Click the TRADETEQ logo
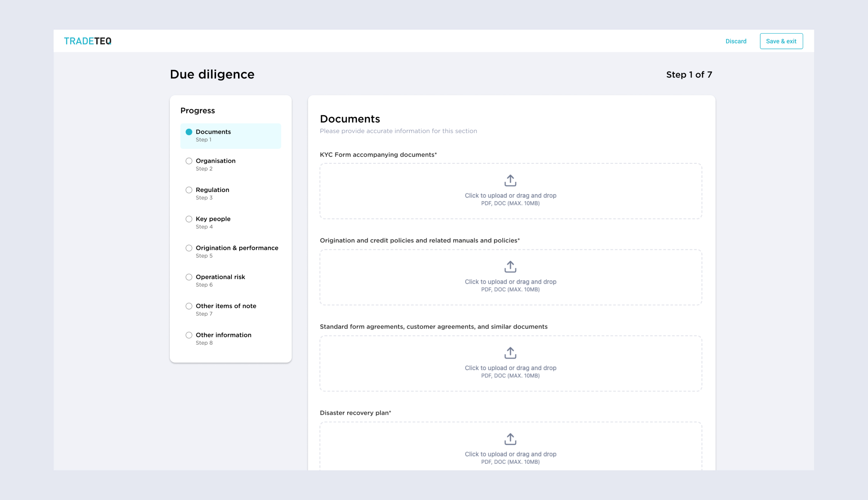The height and width of the screenshot is (500, 868). tap(88, 41)
